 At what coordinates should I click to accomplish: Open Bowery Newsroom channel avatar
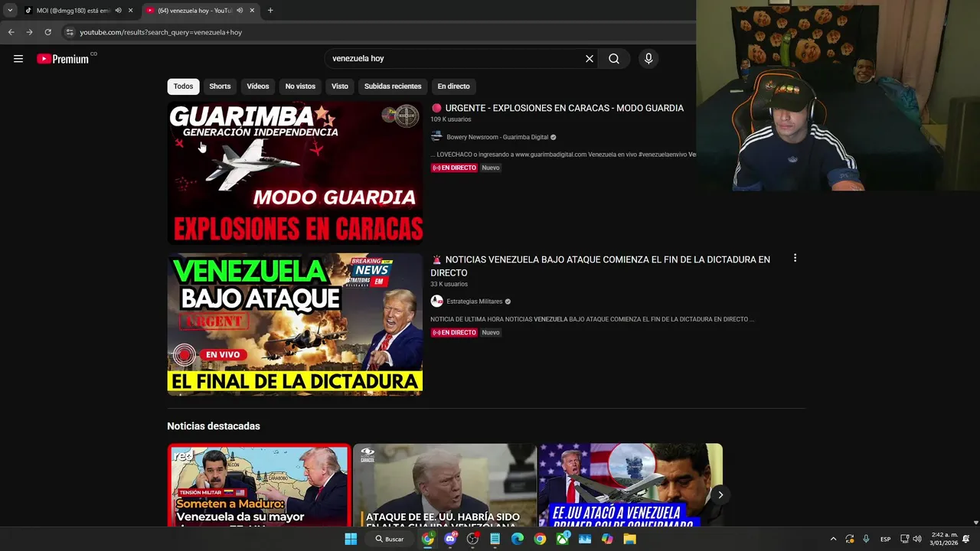(436, 137)
